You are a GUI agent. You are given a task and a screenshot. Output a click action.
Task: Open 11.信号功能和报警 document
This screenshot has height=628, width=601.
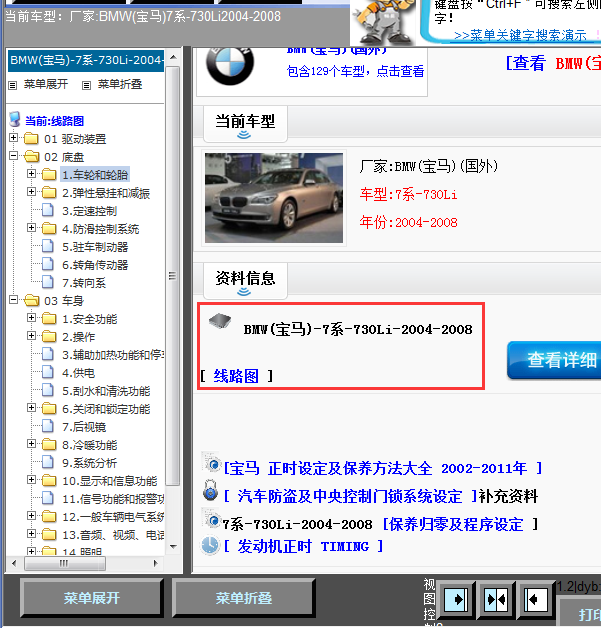pos(113,499)
